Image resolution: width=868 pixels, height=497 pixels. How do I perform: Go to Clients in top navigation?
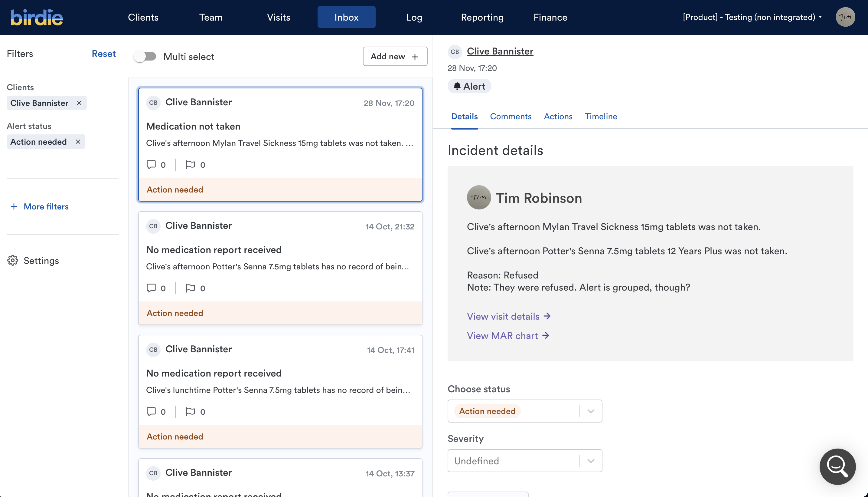[143, 17]
